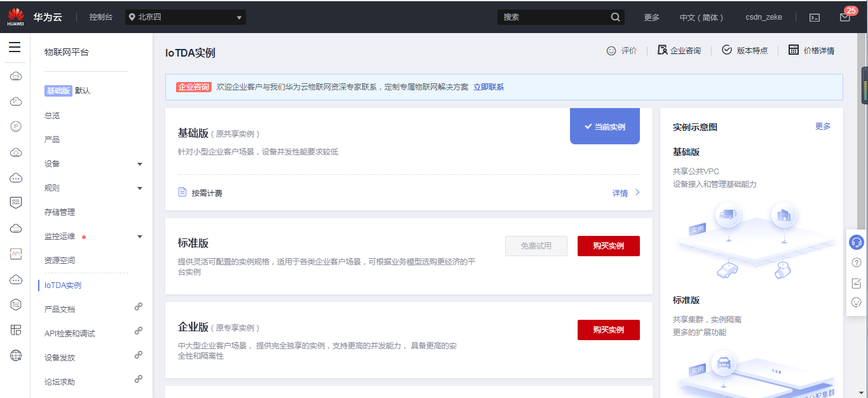Open the globe icon in left sidebar
The height and width of the screenshot is (398, 868).
point(16,355)
